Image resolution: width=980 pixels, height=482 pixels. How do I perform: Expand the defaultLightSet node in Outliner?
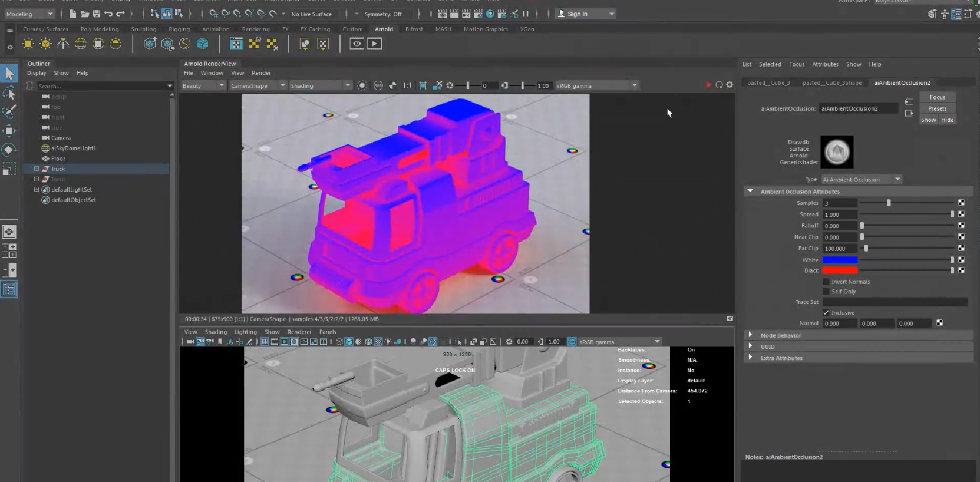click(x=37, y=189)
